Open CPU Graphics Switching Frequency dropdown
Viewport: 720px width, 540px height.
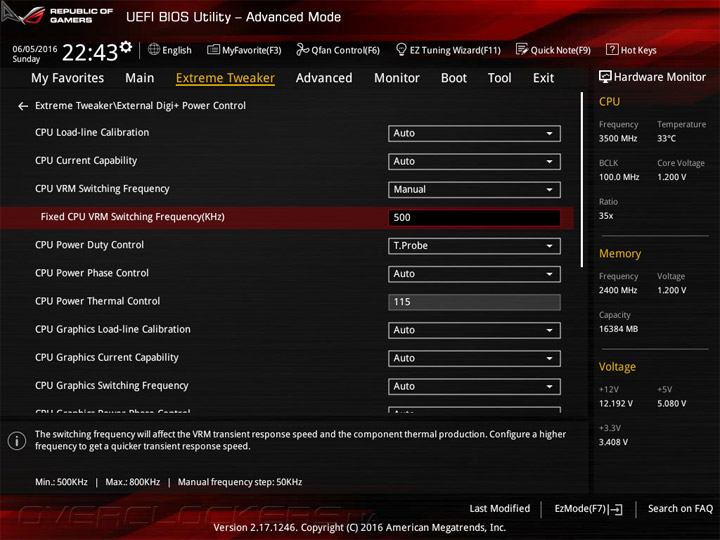(x=474, y=386)
